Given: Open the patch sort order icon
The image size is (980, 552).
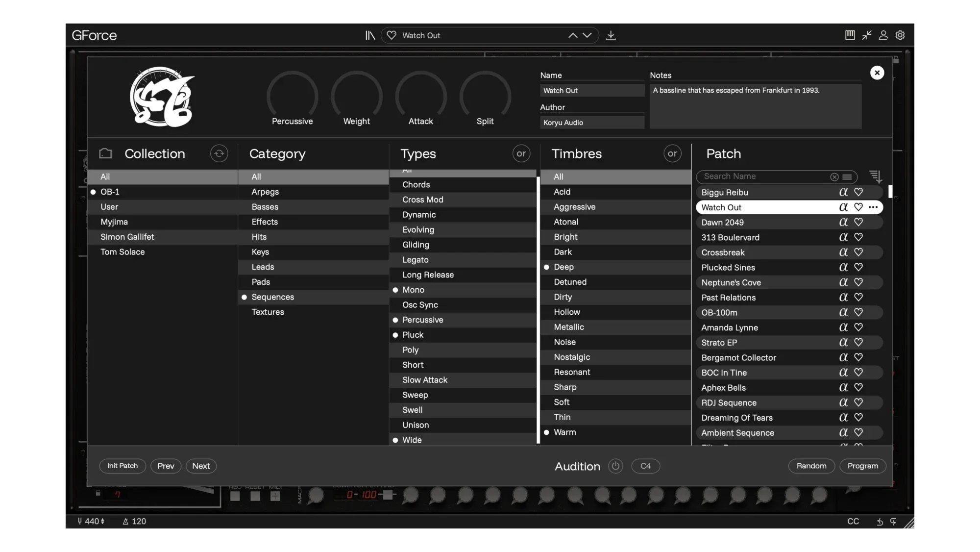Looking at the screenshot, I should point(876,176).
